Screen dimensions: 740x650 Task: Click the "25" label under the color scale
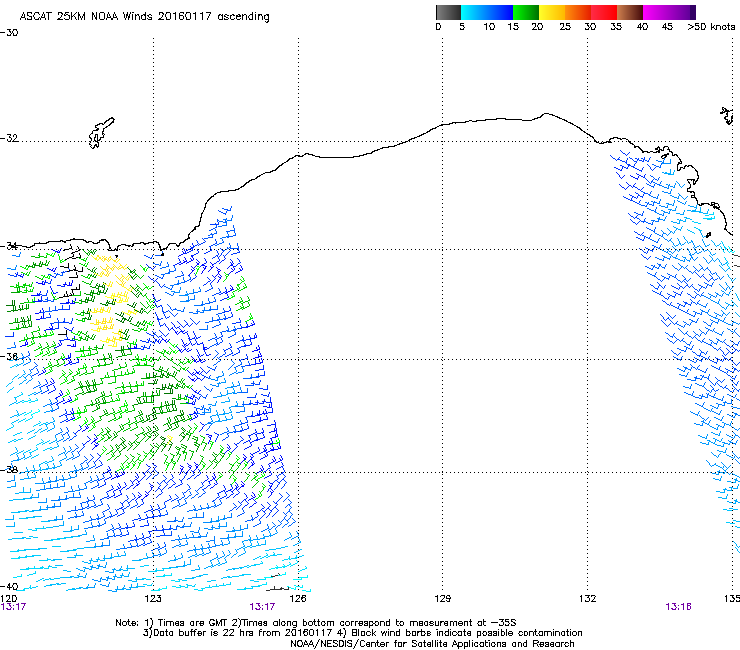(x=565, y=27)
